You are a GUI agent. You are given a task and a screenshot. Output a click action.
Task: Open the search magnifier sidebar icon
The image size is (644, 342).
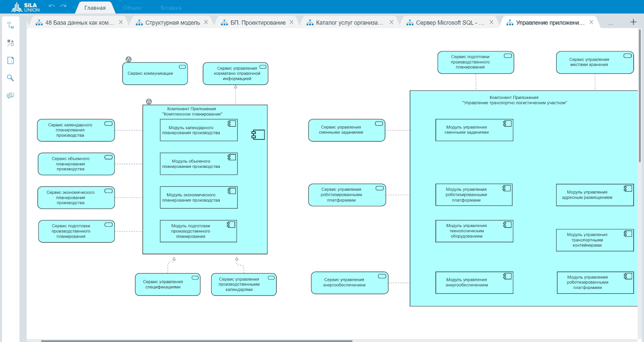tap(10, 78)
